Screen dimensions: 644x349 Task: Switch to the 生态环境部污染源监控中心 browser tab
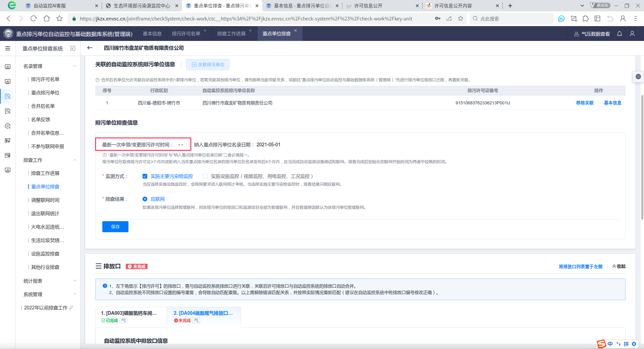pos(142,6)
